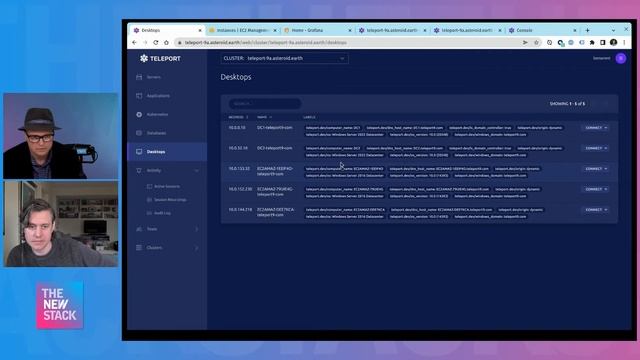640x360 pixels.
Task: Sort the table by Name column
Action: pyautogui.click(x=264, y=117)
